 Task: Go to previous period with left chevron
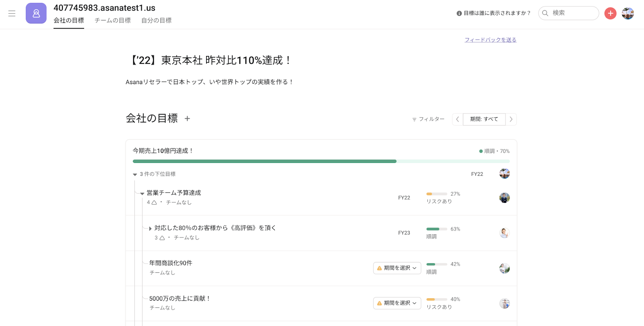(457, 119)
